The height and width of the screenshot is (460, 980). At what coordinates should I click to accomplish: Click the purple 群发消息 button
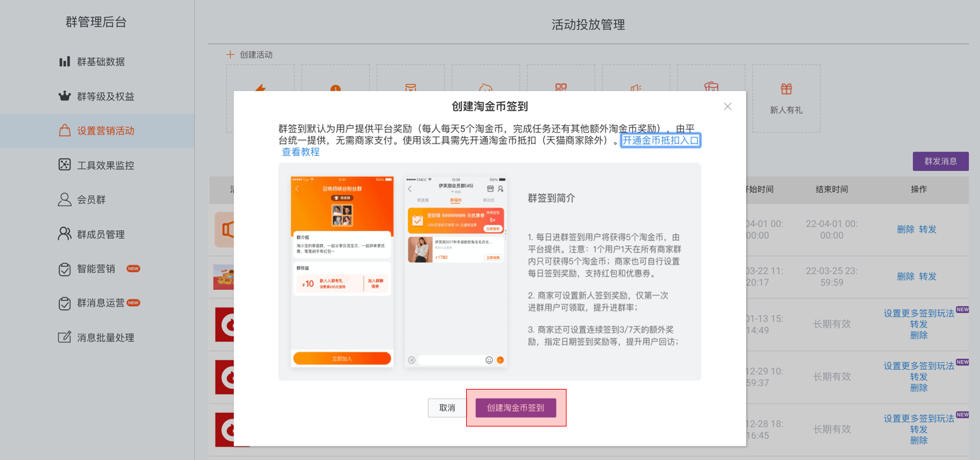[941, 161]
